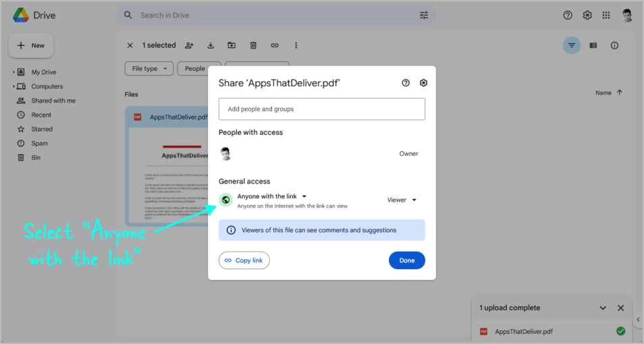
Task: Click the green globe access icon
Action: pyautogui.click(x=225, y=200)
